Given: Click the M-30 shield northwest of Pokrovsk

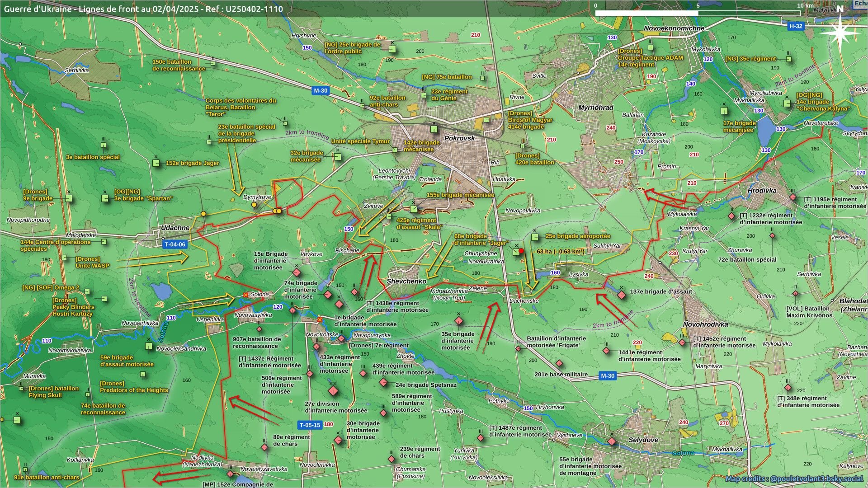Looking at the screenshot, I should [321, 91].
